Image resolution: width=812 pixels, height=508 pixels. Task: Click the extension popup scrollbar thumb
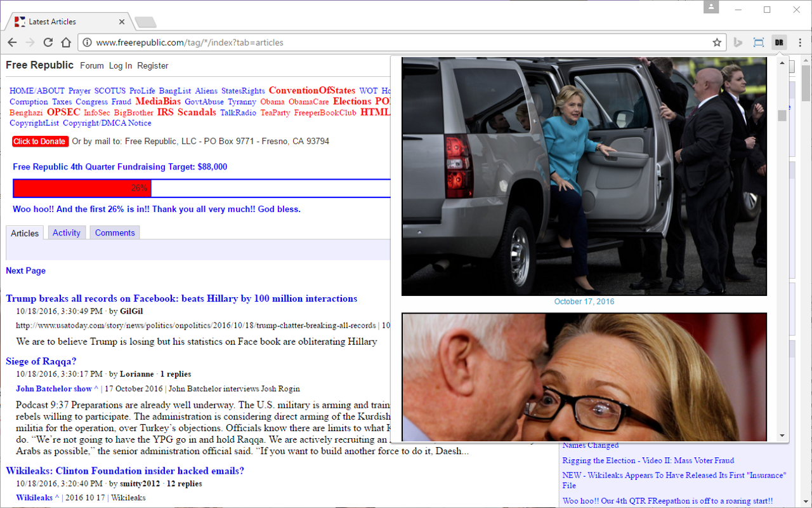pyautogui.click(x=782, y=116)
